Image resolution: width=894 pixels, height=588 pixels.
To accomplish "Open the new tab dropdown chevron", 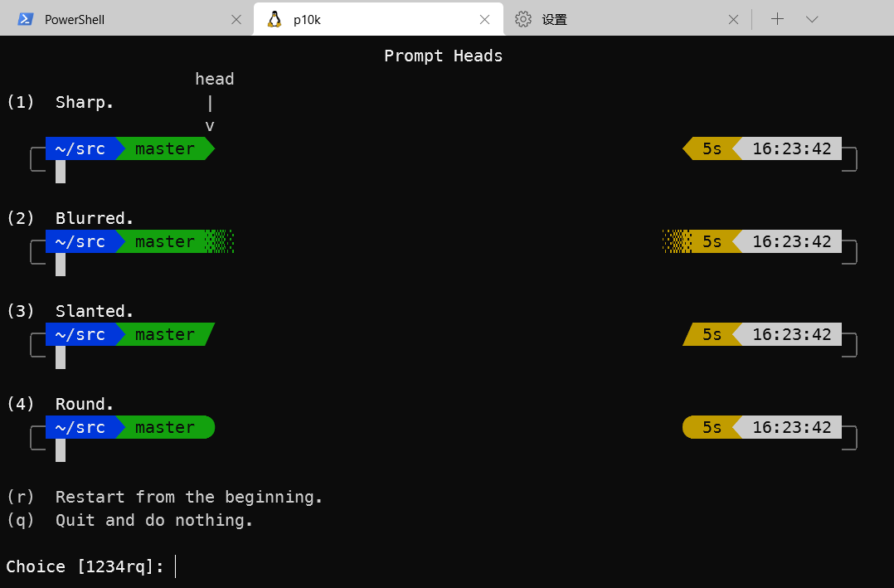I will tap(811, 18).
